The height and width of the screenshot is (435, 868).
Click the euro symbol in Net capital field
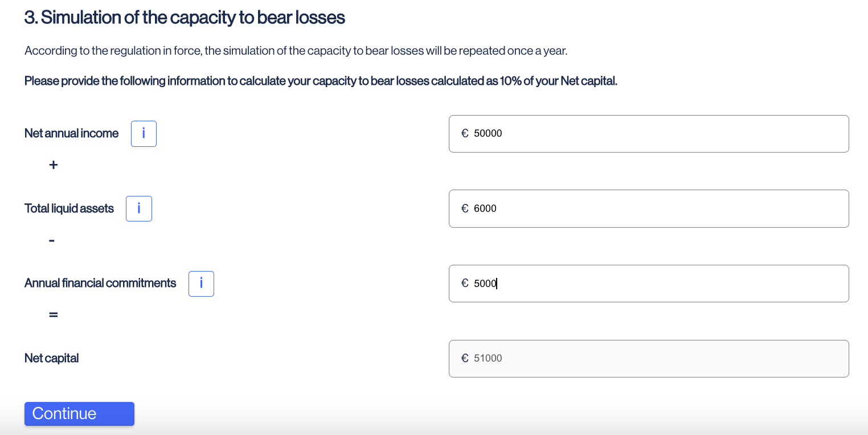tap(465, 358)
